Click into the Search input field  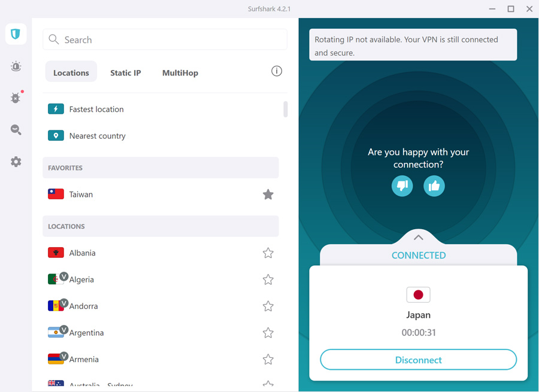[165, 39]
